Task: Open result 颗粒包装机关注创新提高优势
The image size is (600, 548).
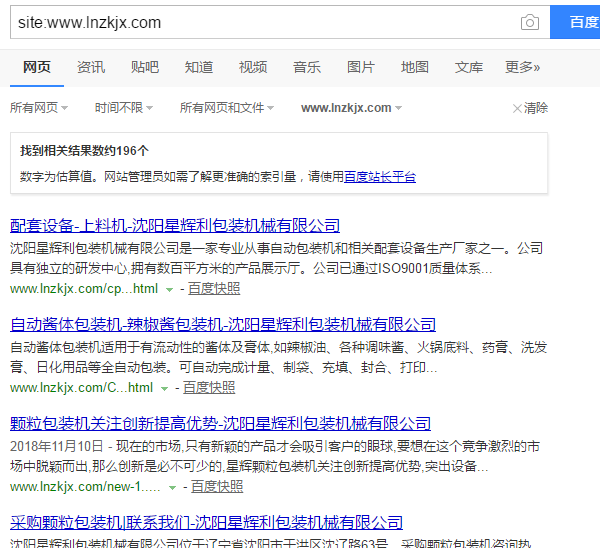Action: pos(220,423)
